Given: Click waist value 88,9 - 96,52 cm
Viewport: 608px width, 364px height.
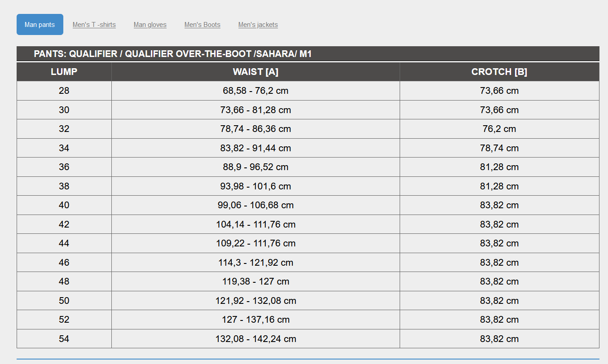Looking at the screenshot, I should coord(256,167).
